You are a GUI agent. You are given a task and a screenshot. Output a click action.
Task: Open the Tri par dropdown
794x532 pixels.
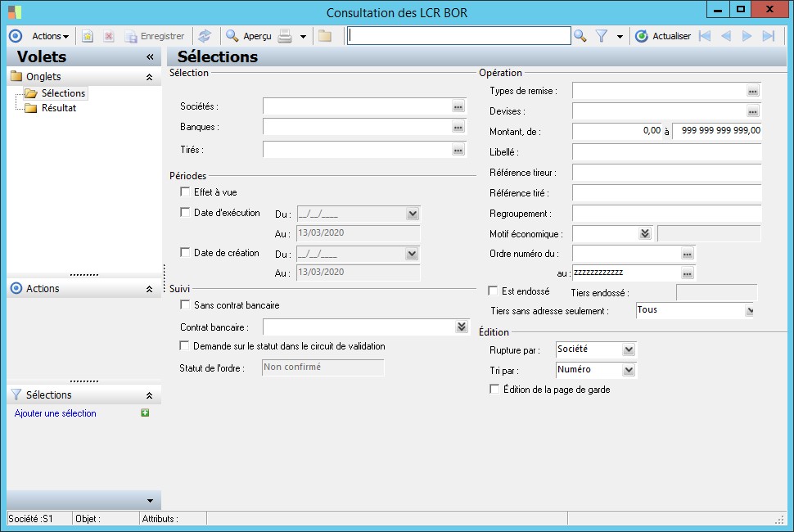tap(629, 370)
